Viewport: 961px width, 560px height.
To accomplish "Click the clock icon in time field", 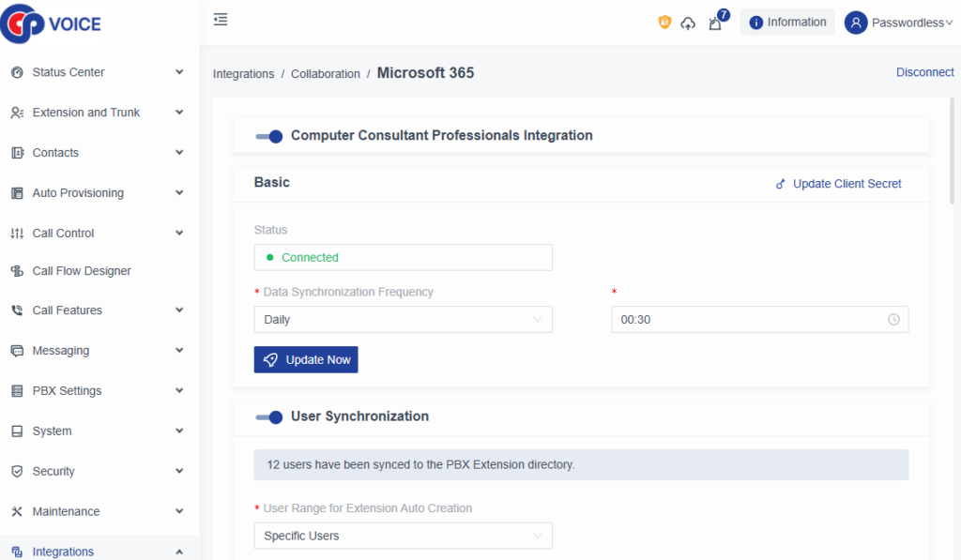I will pos(893,320).
